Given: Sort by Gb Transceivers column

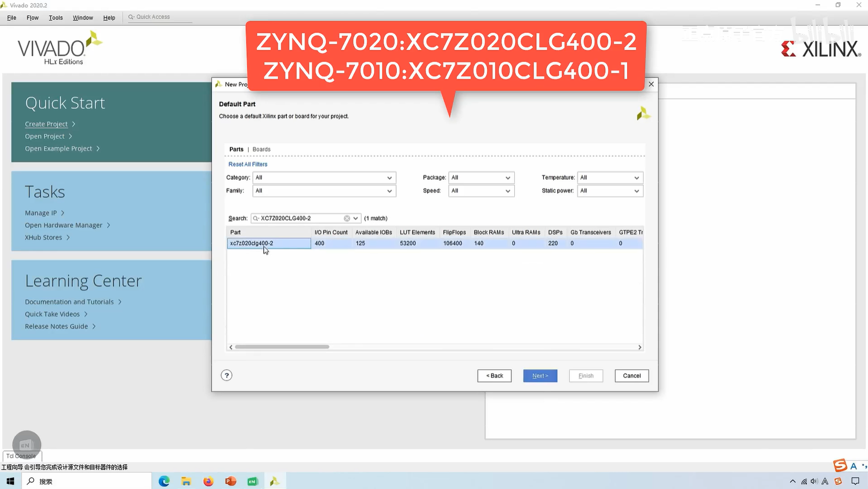Looking at the screenshot, I should point(591,232).
